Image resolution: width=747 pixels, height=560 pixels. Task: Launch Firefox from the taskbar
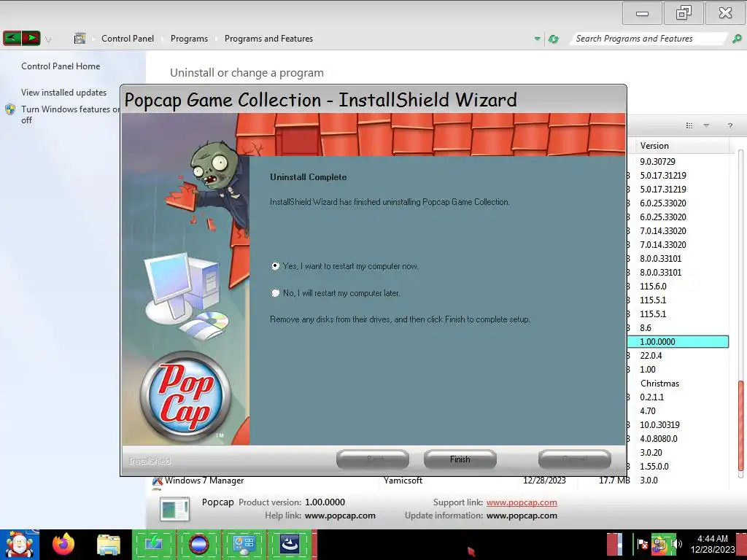(63, 544)
